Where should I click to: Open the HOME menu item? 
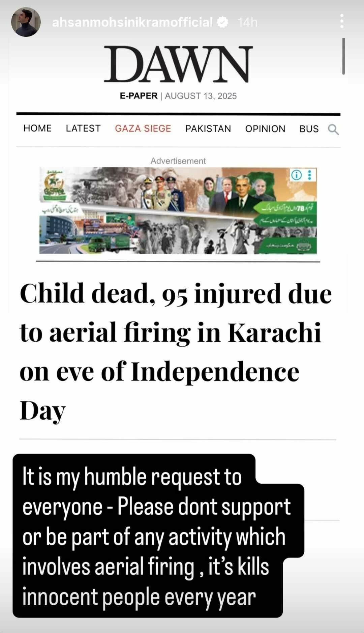tap(37, 128)
